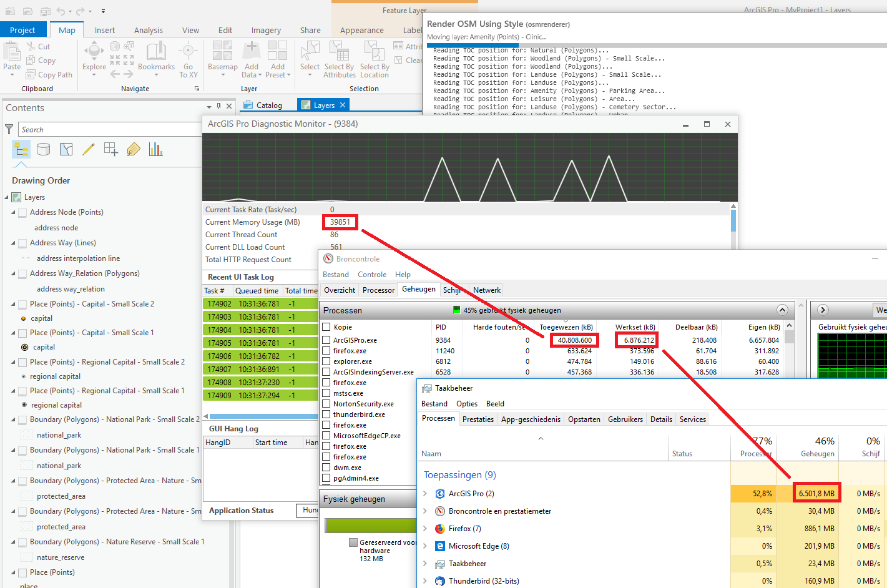Click the Search box in the Contents pane
887x588 pixels.
pyautogui.click(x=110, y=129)
